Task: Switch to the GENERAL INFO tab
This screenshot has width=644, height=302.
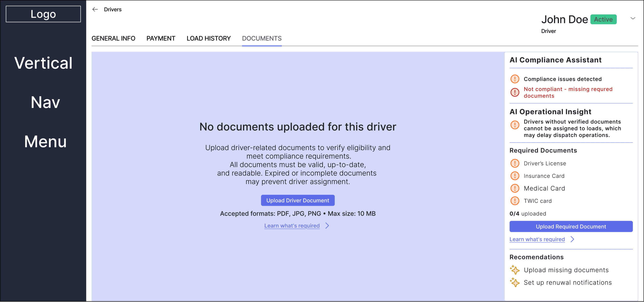Action: pos(113,38)
